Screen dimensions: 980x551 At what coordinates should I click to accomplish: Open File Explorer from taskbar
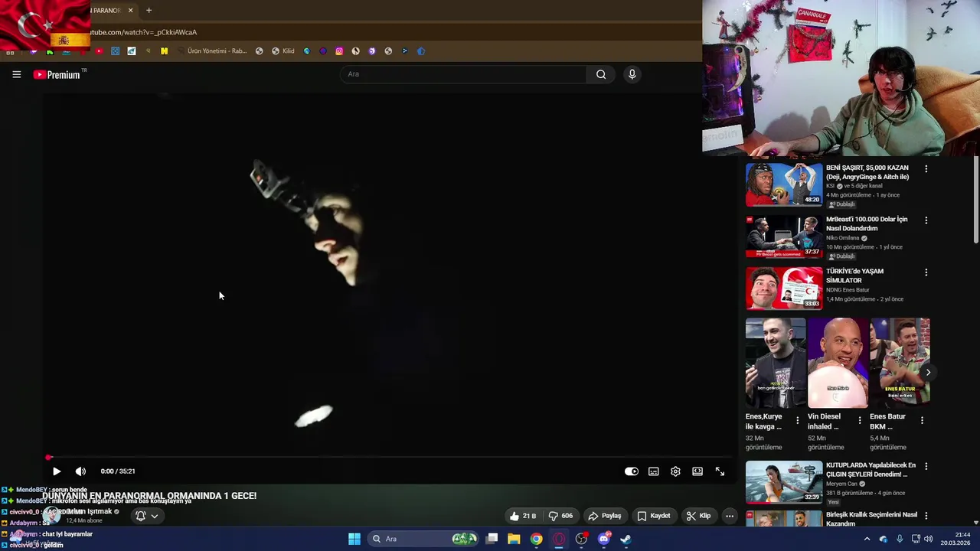(514, 539)
